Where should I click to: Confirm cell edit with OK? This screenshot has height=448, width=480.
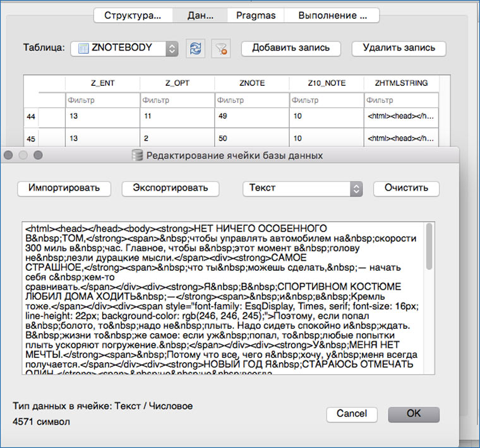click(x=414, y=414)
